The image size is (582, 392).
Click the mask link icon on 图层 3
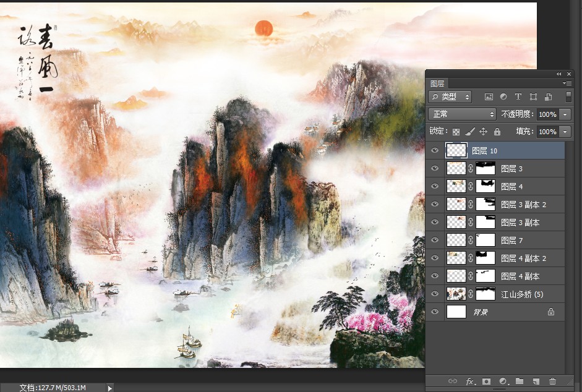click(x=471, y=169)
